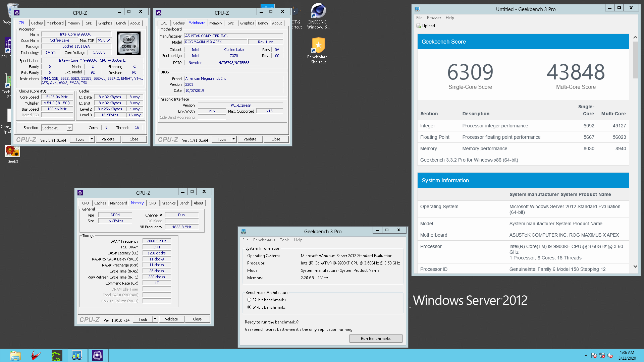Open Tools dropdown arrow in CPU tab window
The height and width of the screenshot is (362, 644).
(92, 139)
